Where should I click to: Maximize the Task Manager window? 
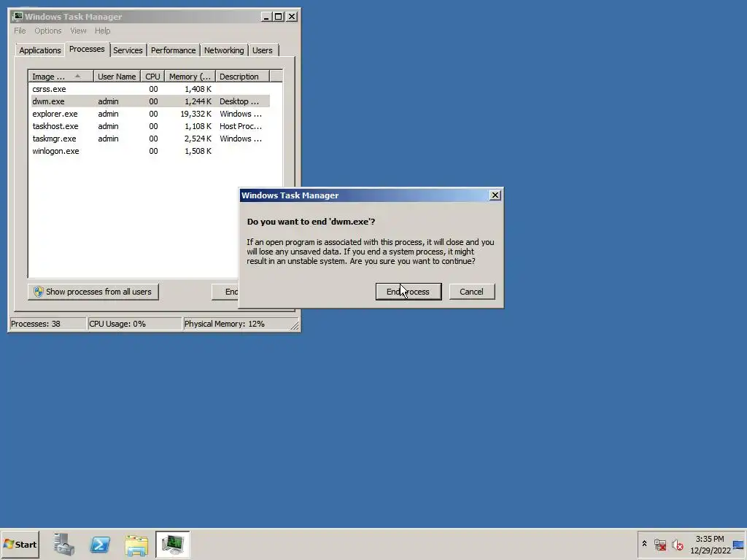tap(278, 17)
